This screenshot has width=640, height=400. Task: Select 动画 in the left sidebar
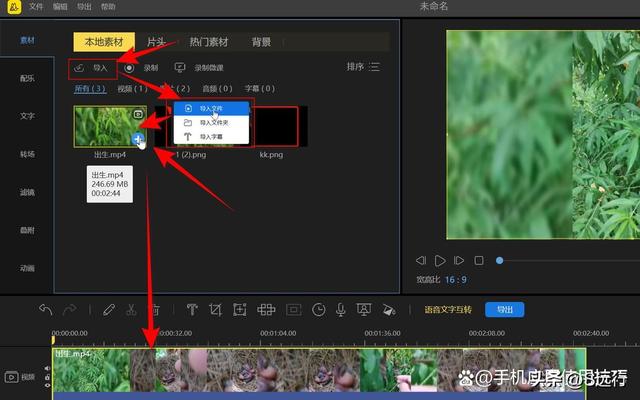click(27, 268)
